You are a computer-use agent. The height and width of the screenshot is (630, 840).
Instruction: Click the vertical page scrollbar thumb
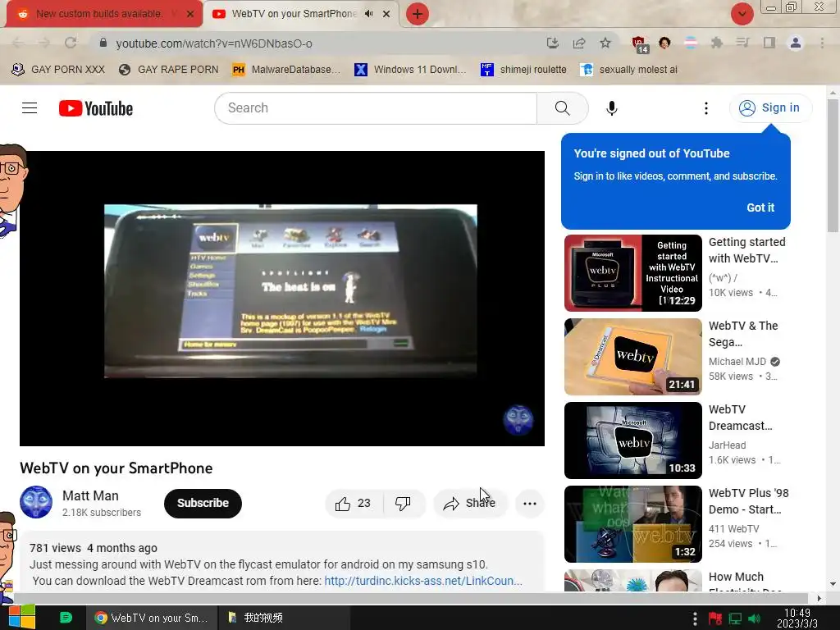[833, 165]
